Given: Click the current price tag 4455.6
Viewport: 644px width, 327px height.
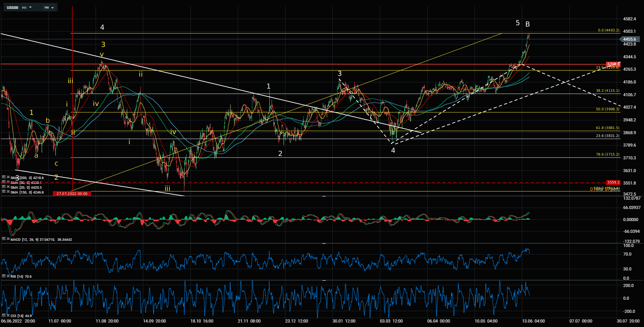Looking at the screenshot, I should click(x=631, y=39).
